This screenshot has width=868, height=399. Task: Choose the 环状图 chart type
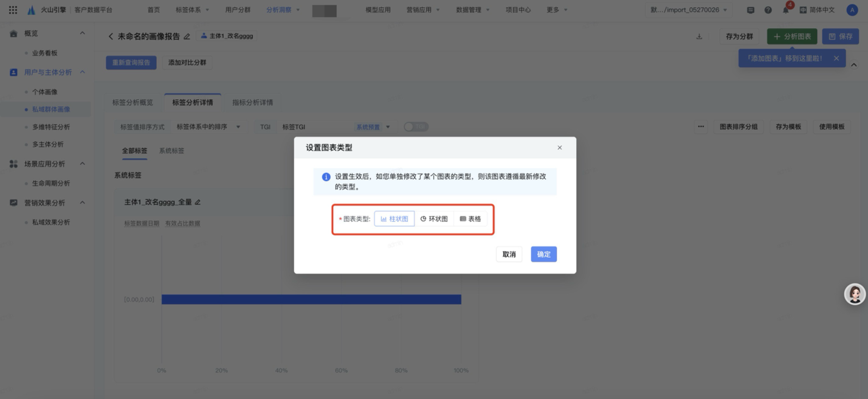click(434, 219)
